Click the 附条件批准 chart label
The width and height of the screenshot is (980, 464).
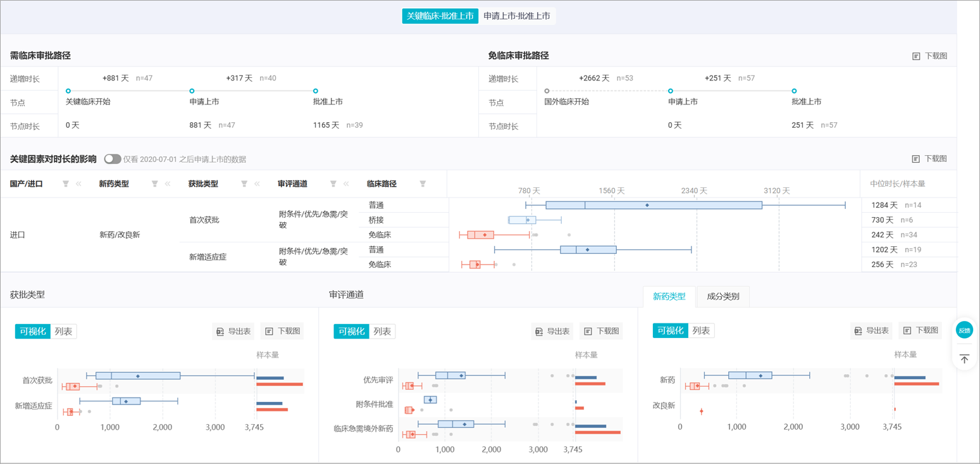coord(375,404)
